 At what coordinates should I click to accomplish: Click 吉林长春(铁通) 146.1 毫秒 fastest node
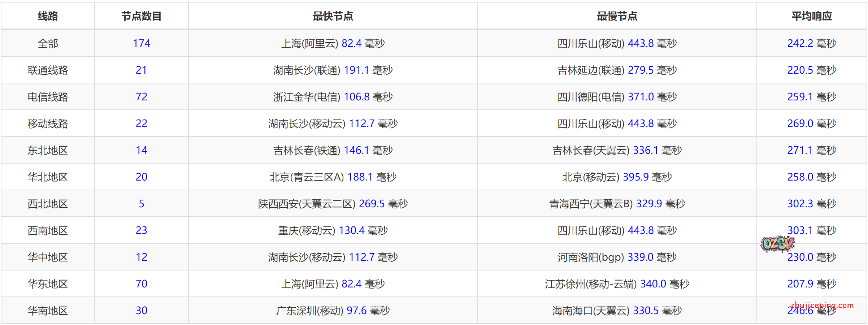coord(333,150)
